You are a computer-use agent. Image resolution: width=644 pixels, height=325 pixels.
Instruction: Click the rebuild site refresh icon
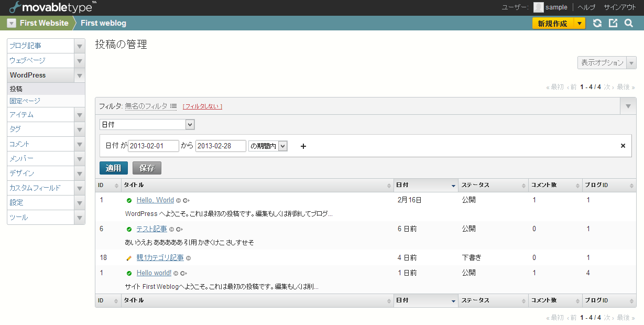click(x=597, y=23)
